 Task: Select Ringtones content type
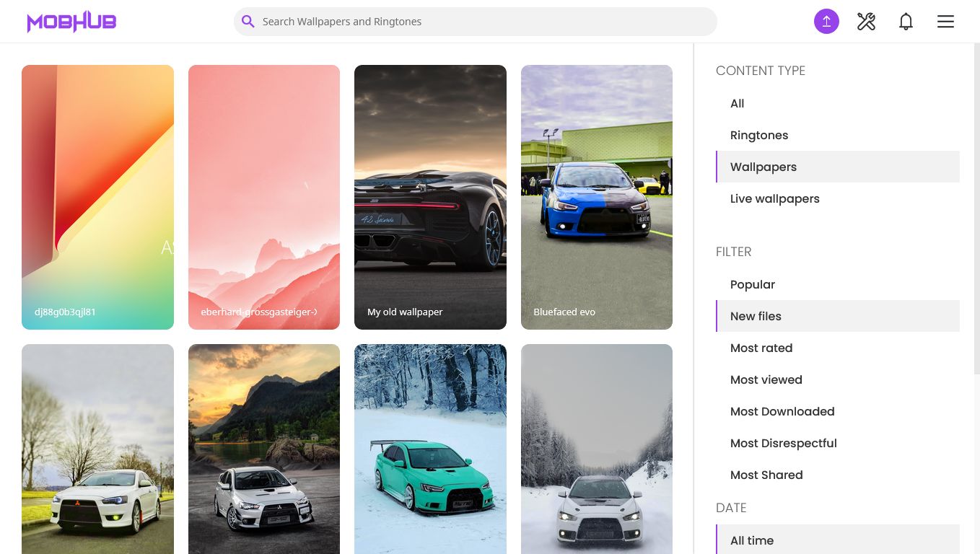[x=838, y=135]
